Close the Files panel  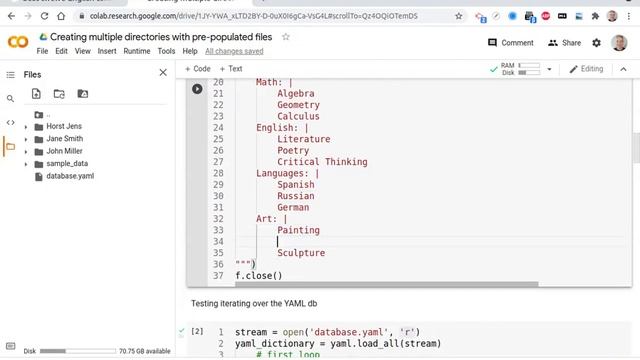pos(163,73)
